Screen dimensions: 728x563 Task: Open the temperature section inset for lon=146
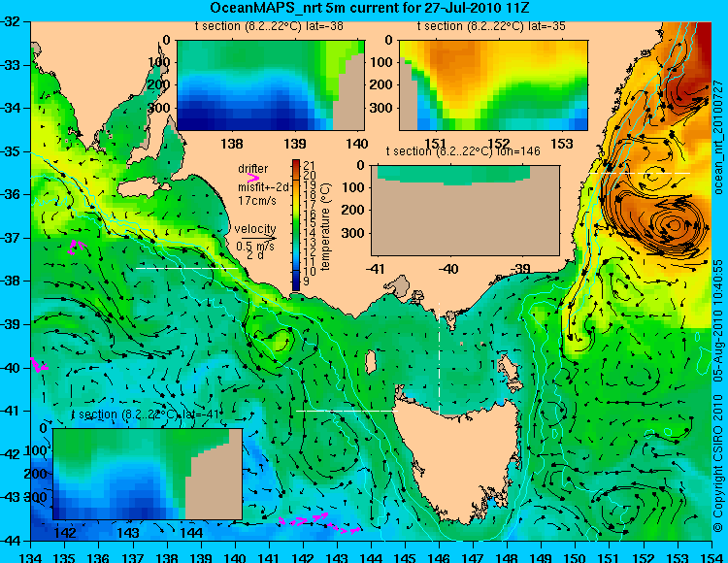(465, 211)
